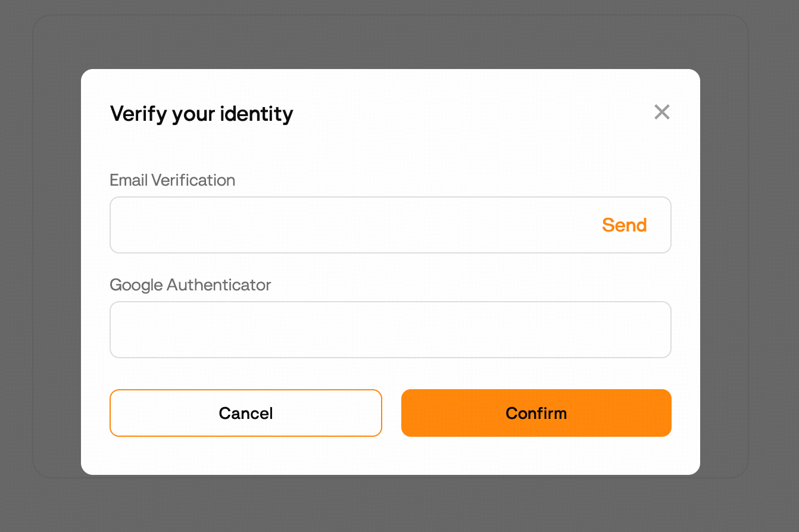The image size is (799, 532).
Task: Click the Google Authenticator label
Action: (x=190, y=285)
